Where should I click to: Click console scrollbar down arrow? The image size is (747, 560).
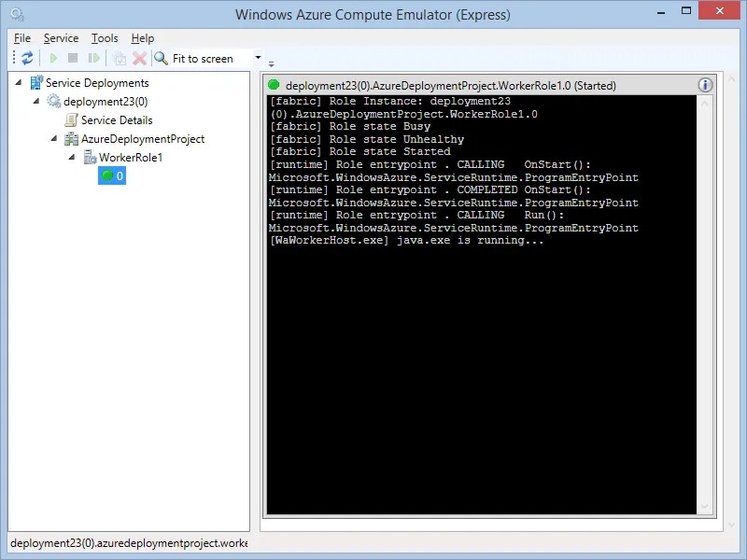(705, 506)
